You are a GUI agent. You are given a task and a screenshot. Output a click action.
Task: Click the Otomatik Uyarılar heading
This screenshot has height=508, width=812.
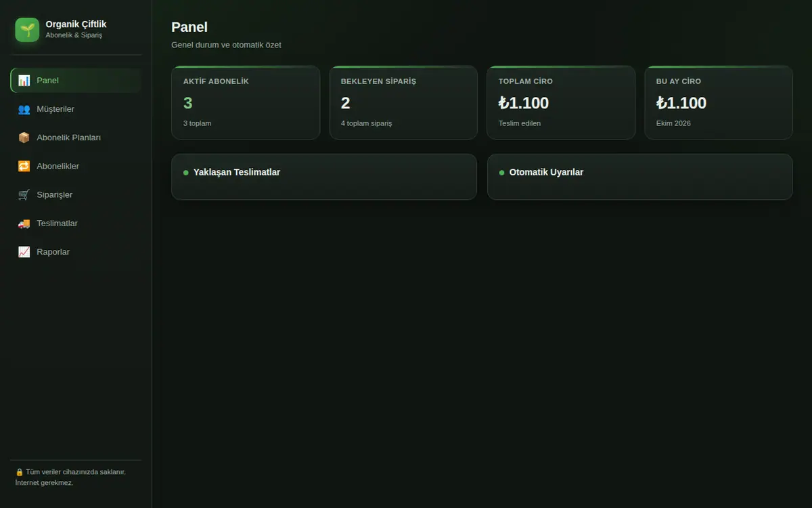click(x=546, y=172)
